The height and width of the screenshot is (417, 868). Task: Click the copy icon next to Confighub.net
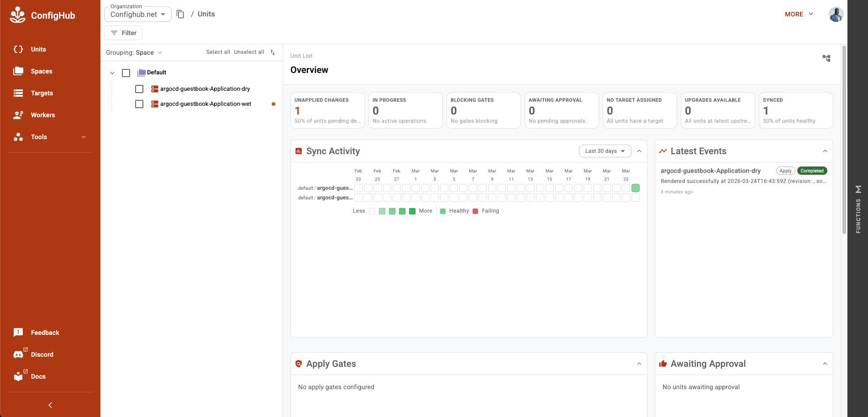[180, 14]
